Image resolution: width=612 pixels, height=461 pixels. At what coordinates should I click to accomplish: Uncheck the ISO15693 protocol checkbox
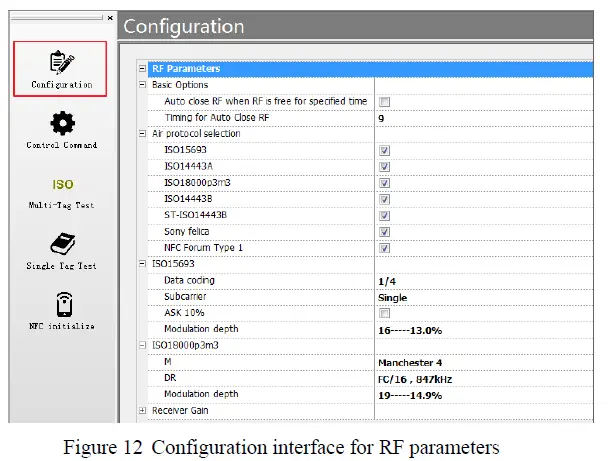pos(384,151)
